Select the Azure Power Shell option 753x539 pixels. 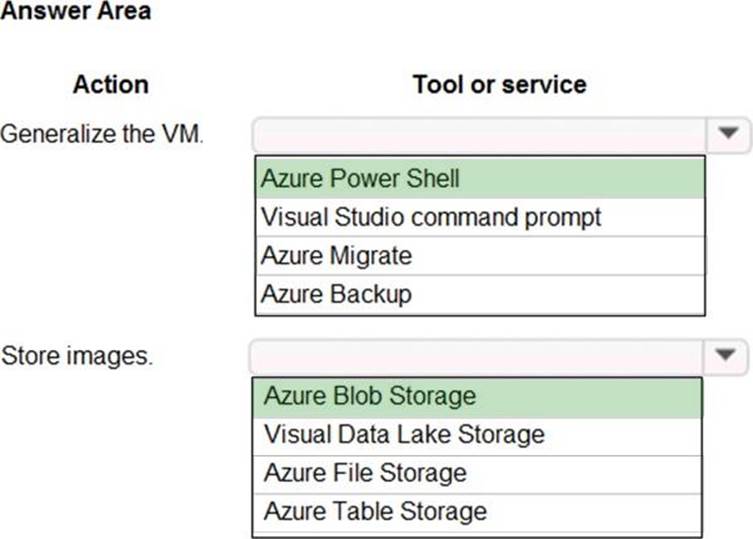[x=480, y=179]
